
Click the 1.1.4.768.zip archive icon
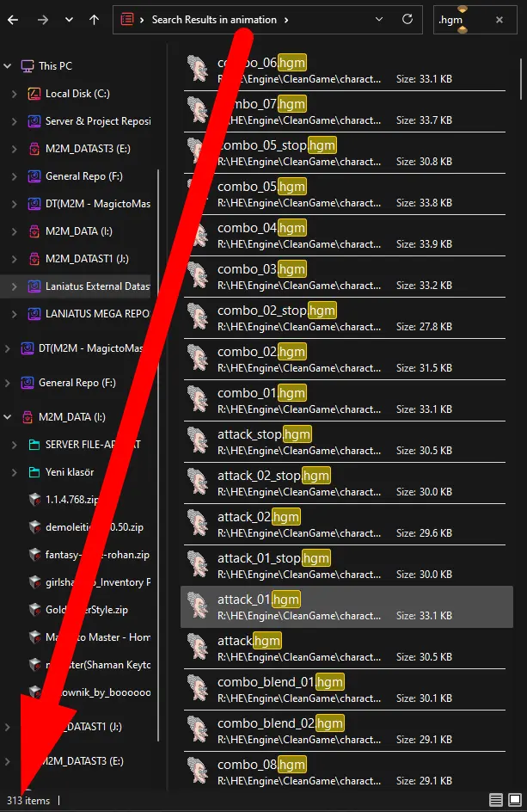[34, 499]
